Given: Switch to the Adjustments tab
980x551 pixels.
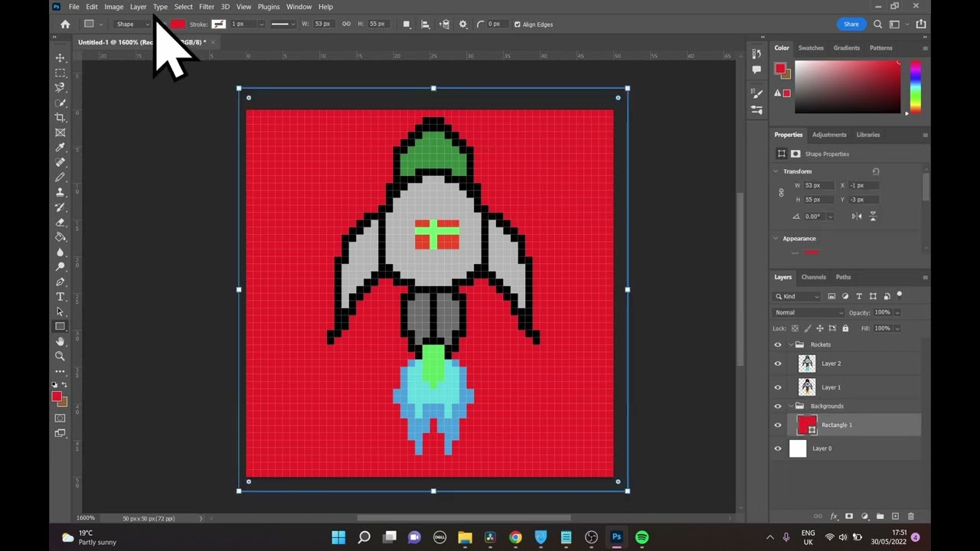Looking at the screenshot, I should pyautogui.click(x=829, y=135).
